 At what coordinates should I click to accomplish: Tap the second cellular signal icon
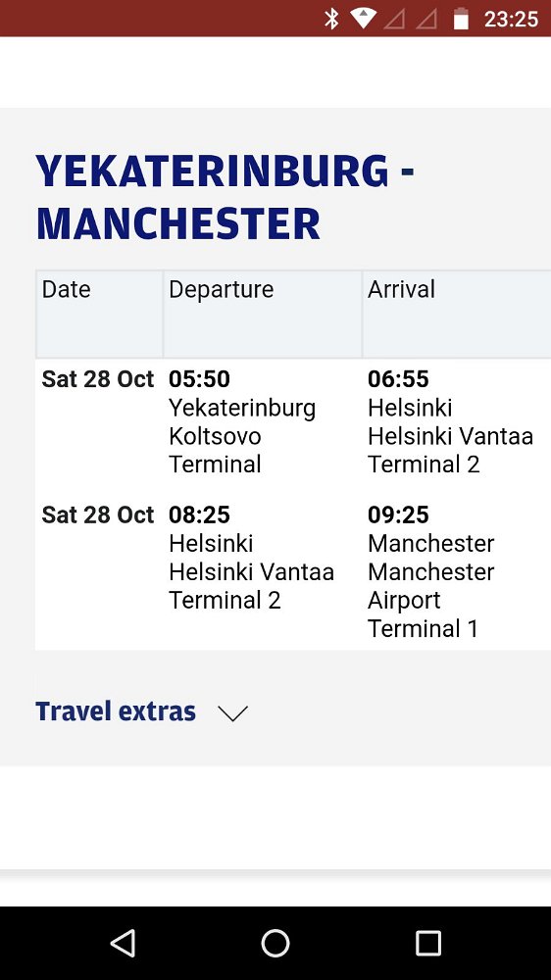pyautogui.click(x=426, y=19)
